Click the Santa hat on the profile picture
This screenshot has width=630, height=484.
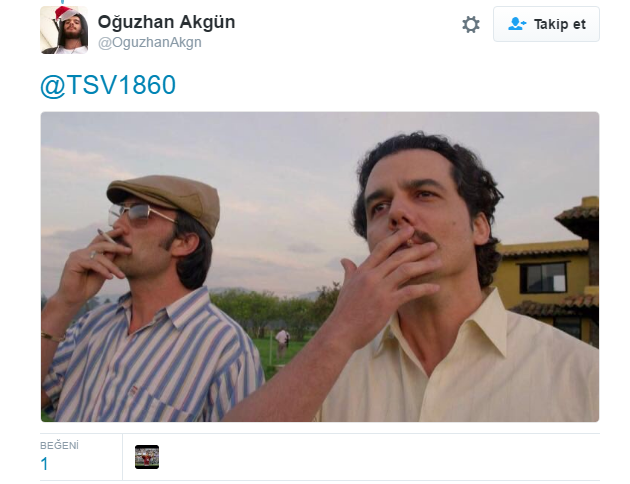65,12
